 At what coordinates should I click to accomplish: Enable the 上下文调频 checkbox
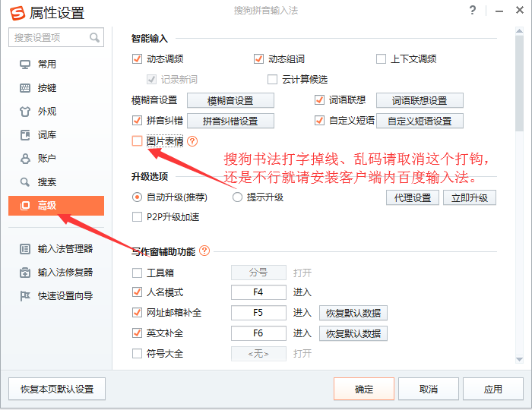tap(382, 59)
